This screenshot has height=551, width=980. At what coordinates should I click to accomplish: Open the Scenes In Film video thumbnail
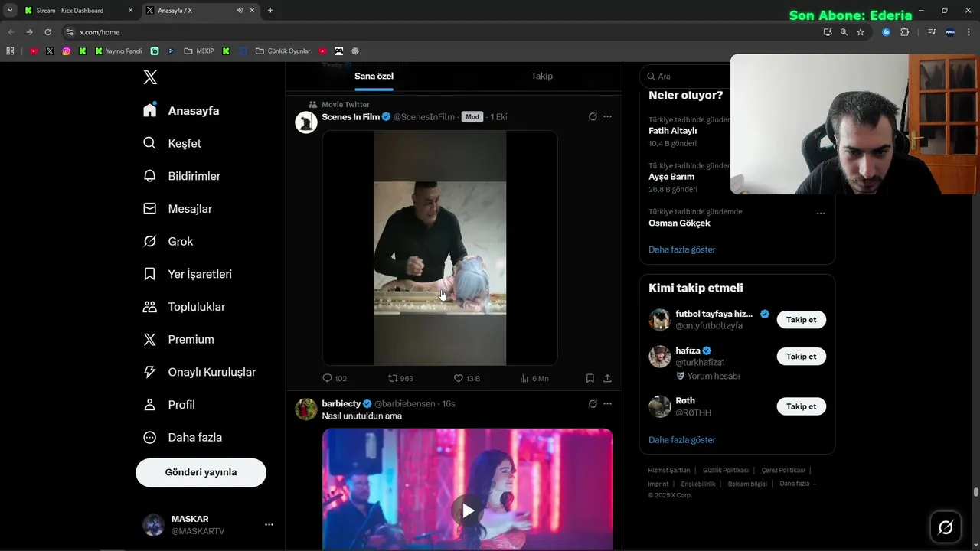click(439, 247)
